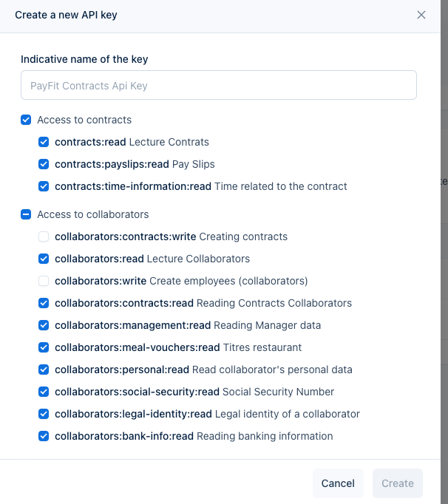Screen dimensions: 448x504
Task: Uncheck collaborators:personal:read personal data
Action: tap(44, 370)
